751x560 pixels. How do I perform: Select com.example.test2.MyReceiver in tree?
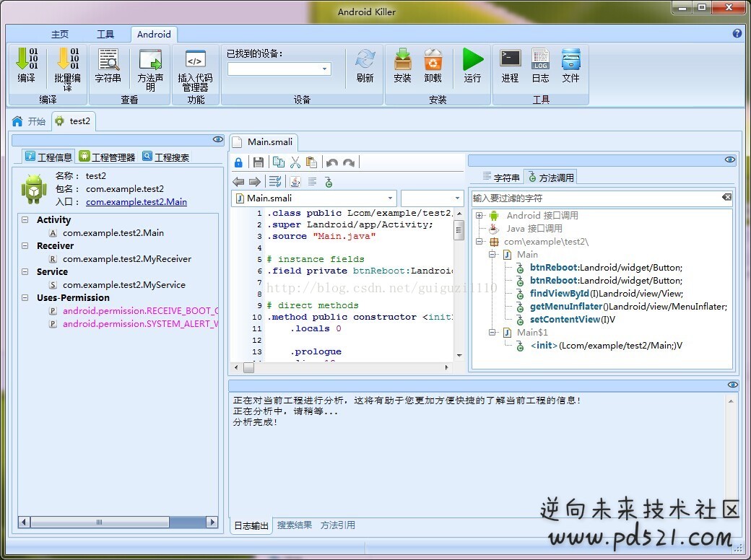[127, 258]
